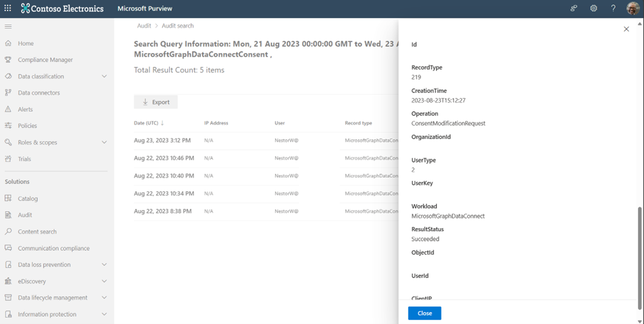Select the MicrosoftGraphDataConnect workload value
The width and height of the screenshot is (644, 324).
[x=448, y=216]
